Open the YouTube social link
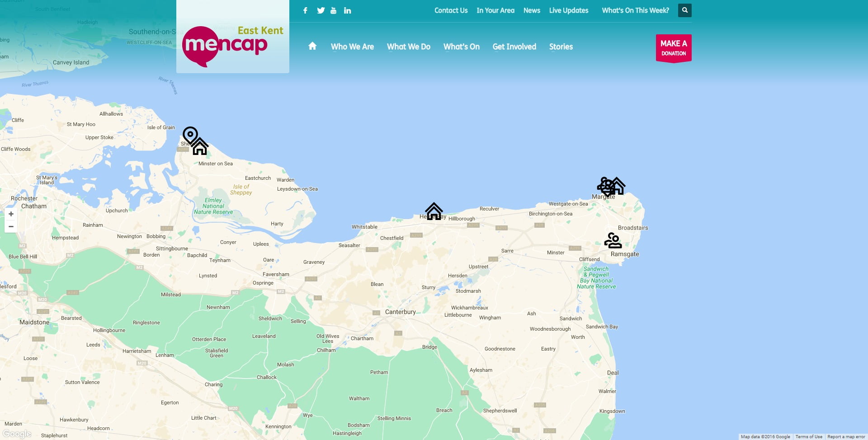The image size is (868, 440). click(x=333, y=10)
